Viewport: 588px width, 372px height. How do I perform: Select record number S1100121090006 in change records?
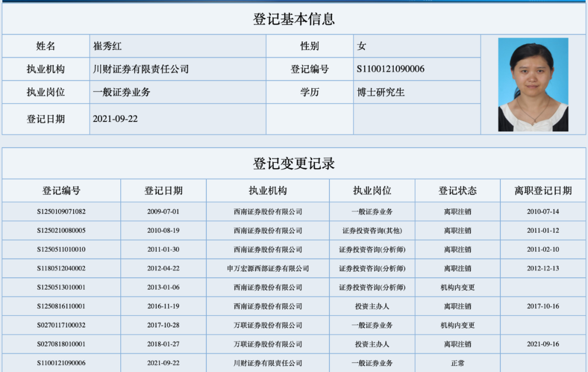(x=61, y=363)
